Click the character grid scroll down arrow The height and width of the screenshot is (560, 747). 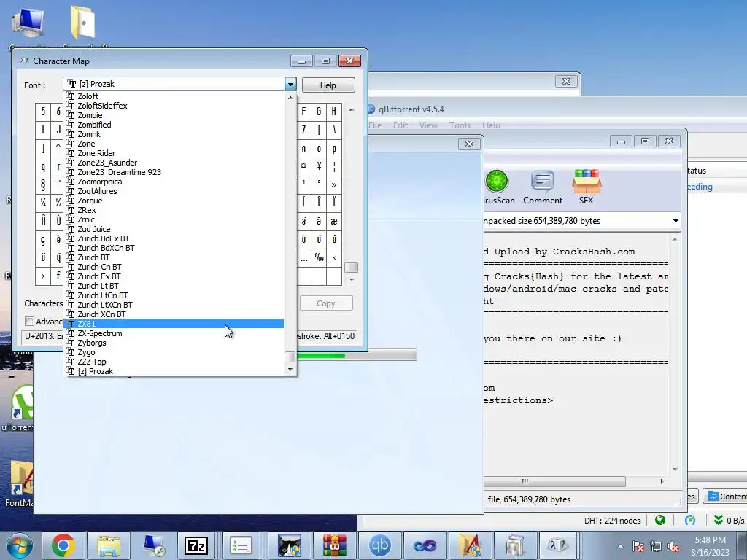pos(352,279)
